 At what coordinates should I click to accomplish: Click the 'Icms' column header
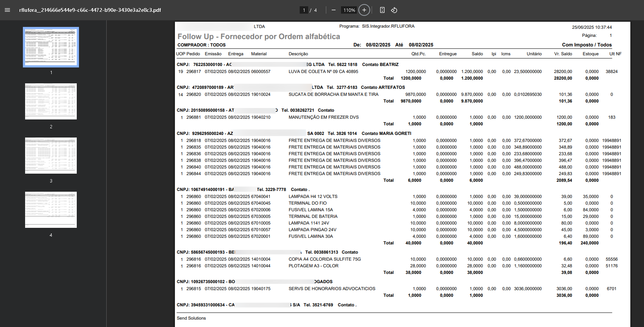(x=506, y=54)
